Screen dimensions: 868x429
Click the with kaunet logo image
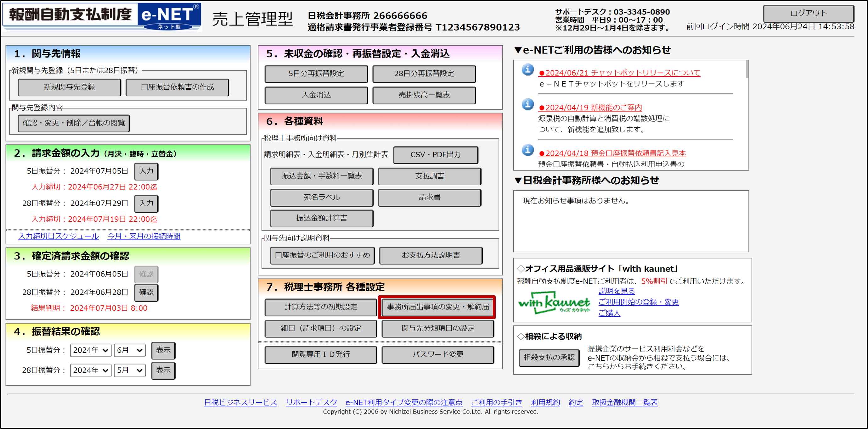point(554,303)
